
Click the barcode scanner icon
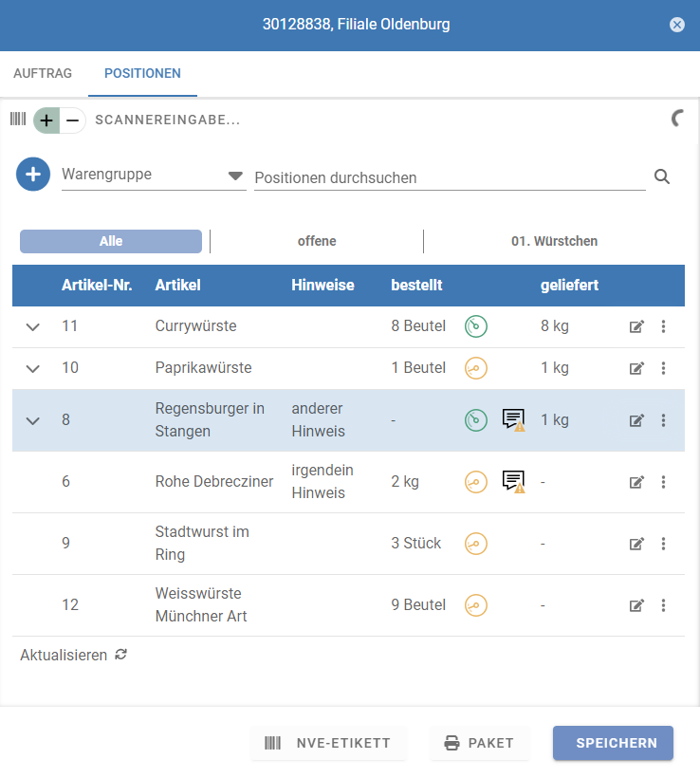coord(18,120)
